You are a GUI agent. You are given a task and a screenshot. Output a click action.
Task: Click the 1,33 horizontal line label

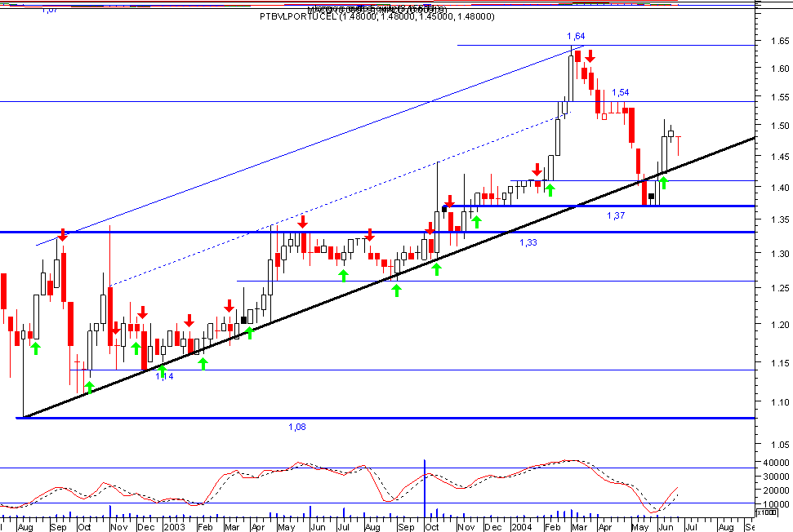tap(528, 242)
